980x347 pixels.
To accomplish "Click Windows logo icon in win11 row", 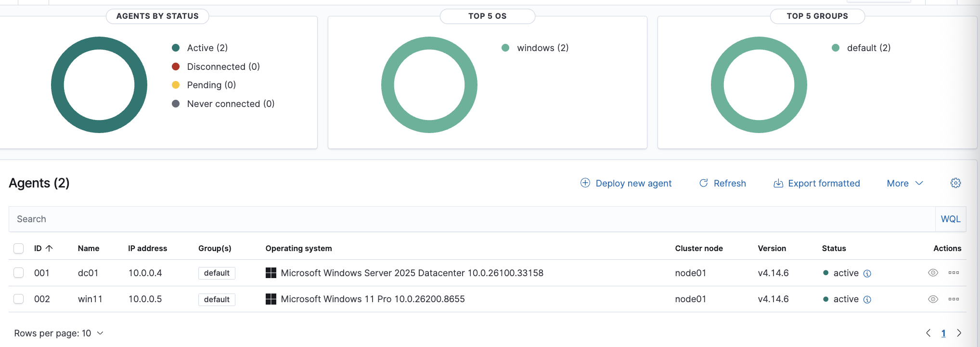I will tap(271, 299).
